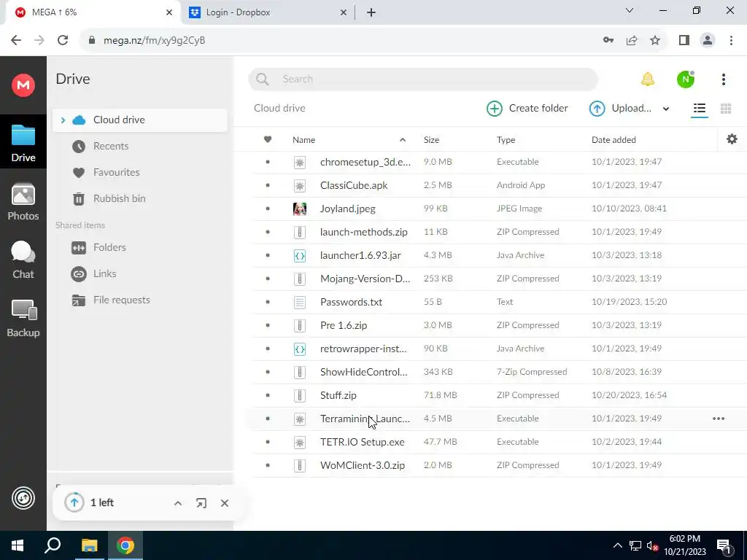This screenshot has height=560, width=747.
Task: Sort by favourites heart column
Action: click(268, 139)
